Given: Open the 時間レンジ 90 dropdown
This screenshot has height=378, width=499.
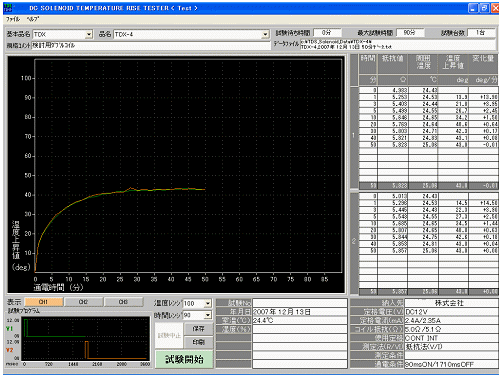Looking at the screenshot, I should click(x=208, y=315).
